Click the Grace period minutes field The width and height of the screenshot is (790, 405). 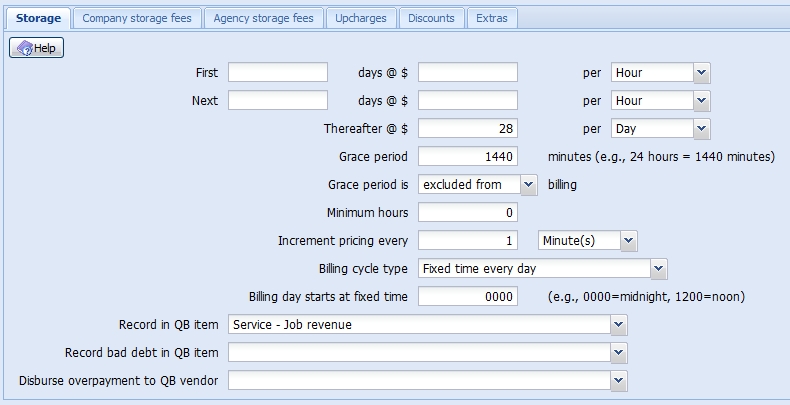click(x=467, y=156)
